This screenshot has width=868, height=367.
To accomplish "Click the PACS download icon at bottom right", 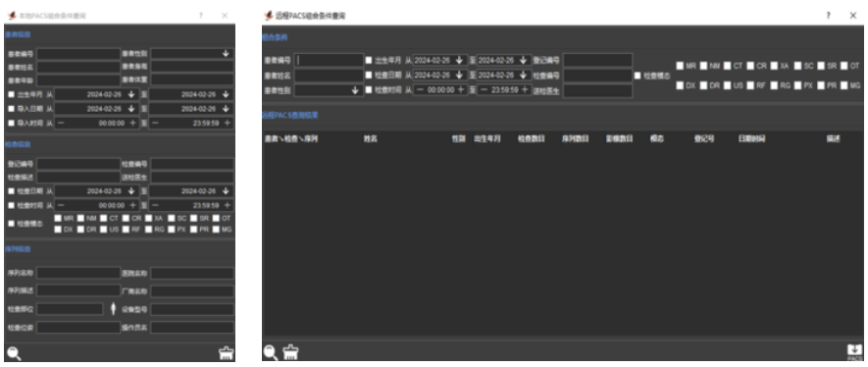I will point(854,352).
